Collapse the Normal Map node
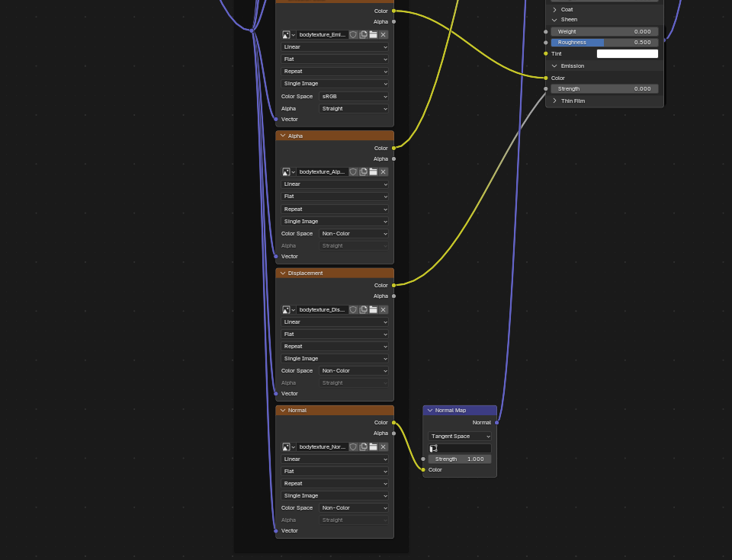This screenshot has height=560, width=732. pyautogui.click(x=430, y=410)
